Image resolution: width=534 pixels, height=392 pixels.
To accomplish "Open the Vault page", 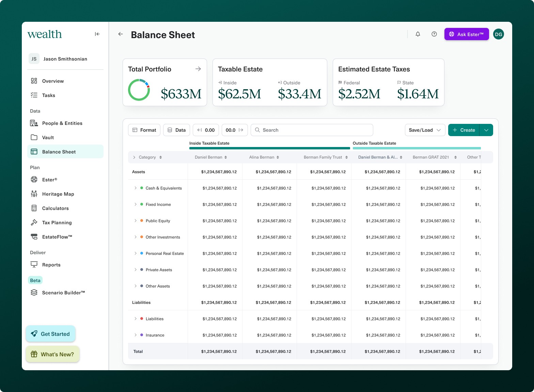I will (x=65, y=137).
